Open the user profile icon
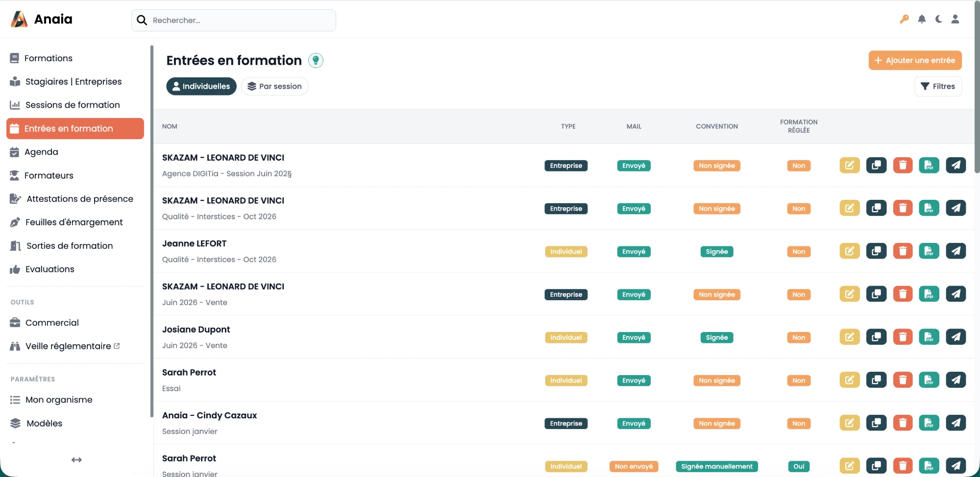This screenshot has height=477, width=980. pos(955,19)
